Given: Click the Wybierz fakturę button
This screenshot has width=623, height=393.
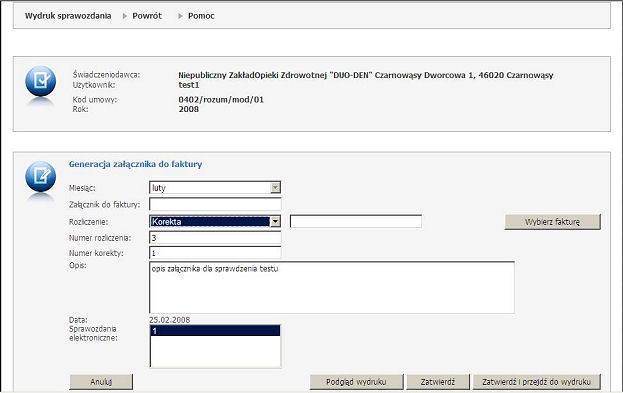Looking at the screenshot, I should pyautogui.click(x=552, y=222).
